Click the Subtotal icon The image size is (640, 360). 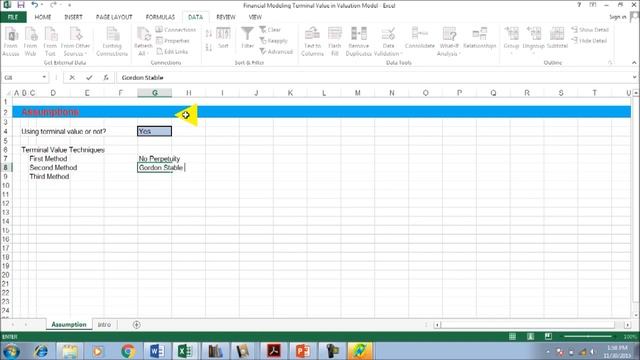click(557, 38)
